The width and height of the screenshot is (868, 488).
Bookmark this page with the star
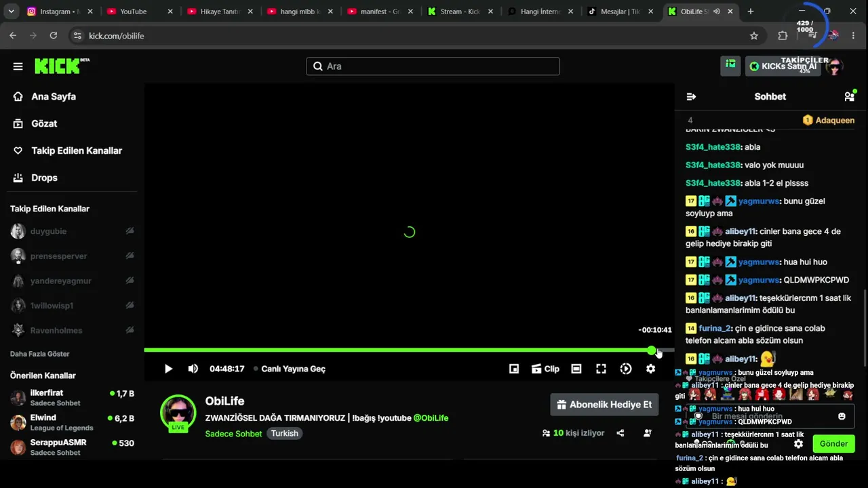point(754,36)
